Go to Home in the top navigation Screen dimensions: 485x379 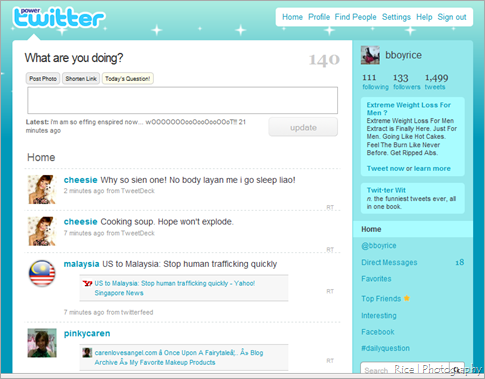[292, 17]
